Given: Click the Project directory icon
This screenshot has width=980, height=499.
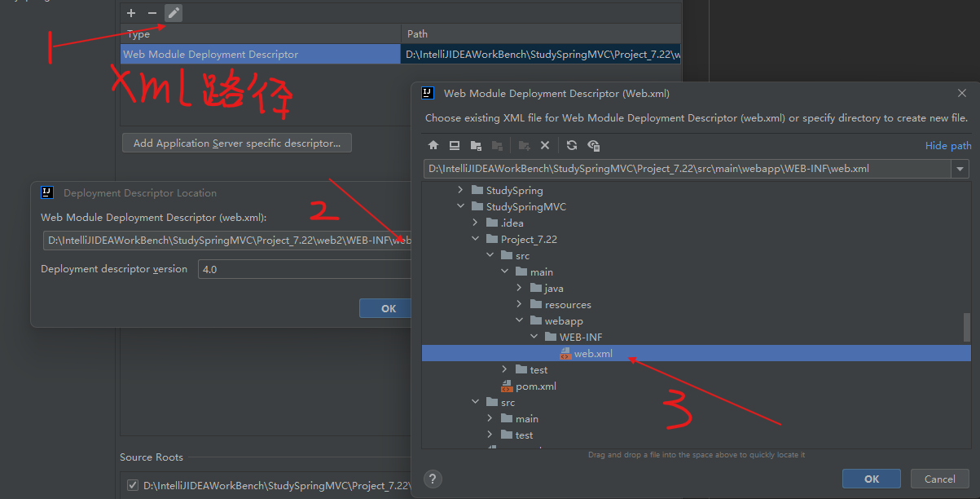Looking at the screenshot, I should point(476,145).
